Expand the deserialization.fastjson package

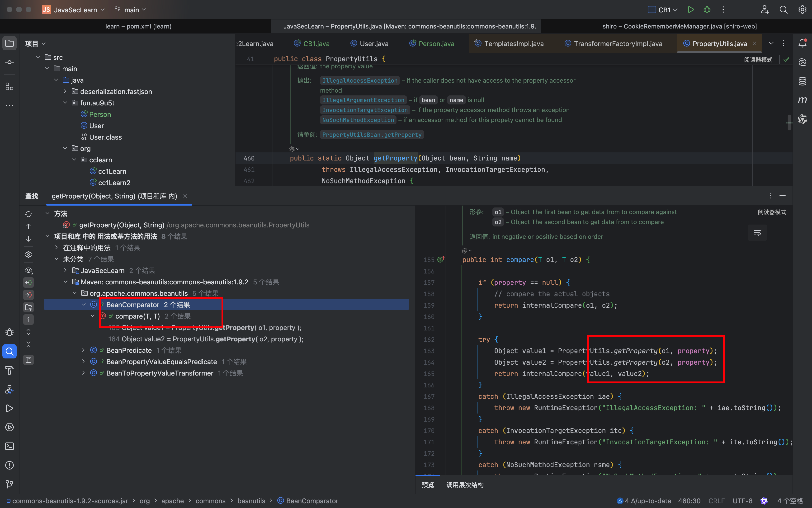[65, 91]
